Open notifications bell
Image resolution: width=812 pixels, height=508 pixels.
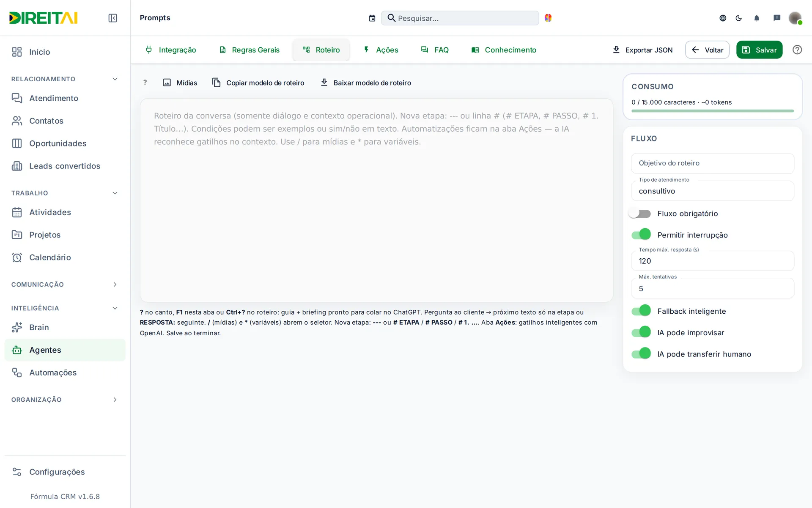coord(757,18)
